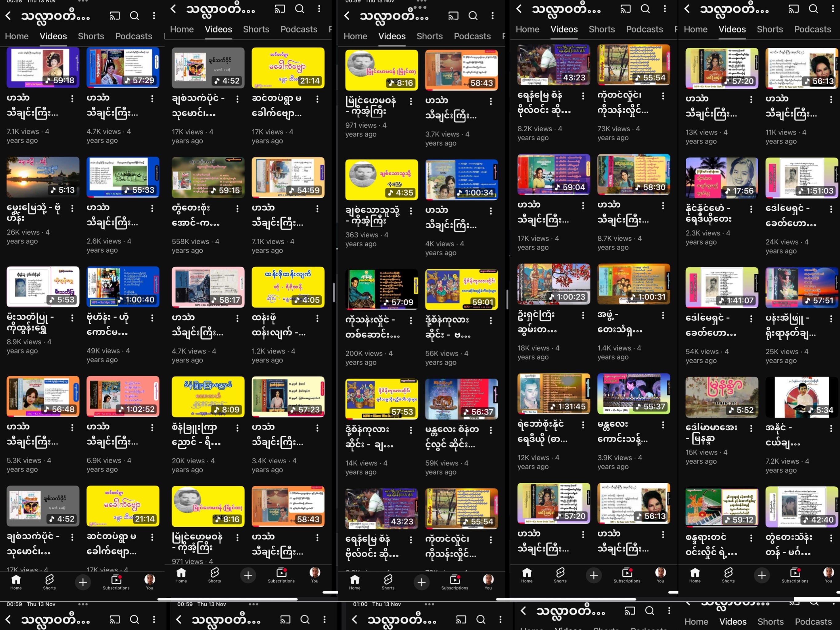Switch to Shorts tab in leftmost screen
The width and height of the screenshot is (840, 630).
[91, 36]
